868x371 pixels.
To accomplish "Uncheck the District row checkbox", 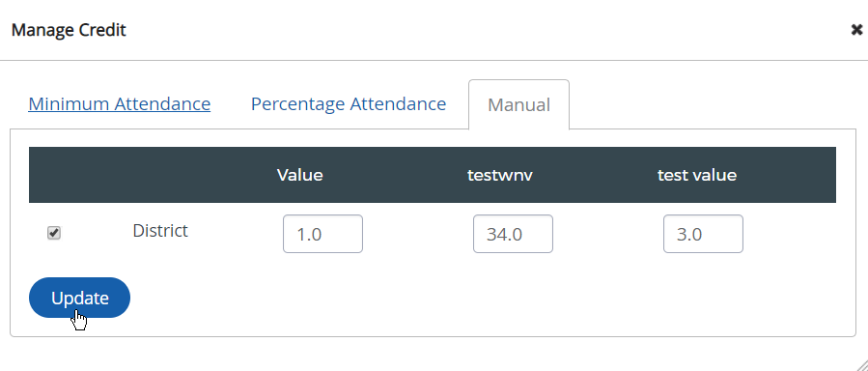I will click(54, 233).
